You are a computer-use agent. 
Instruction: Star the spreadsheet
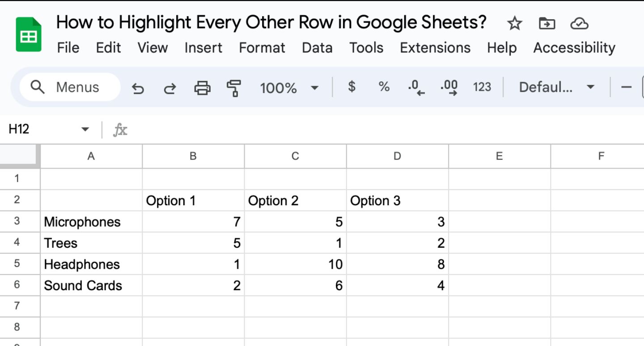(514, 23)
